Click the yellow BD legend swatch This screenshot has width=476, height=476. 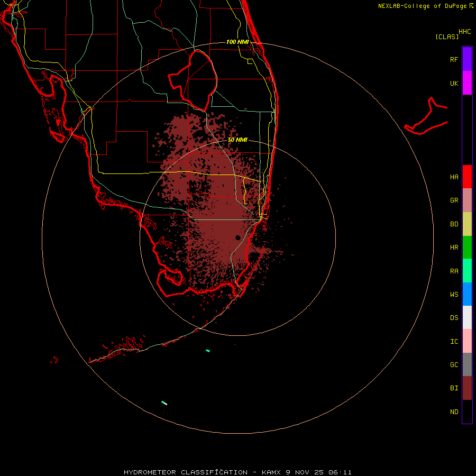click(467, 224)
